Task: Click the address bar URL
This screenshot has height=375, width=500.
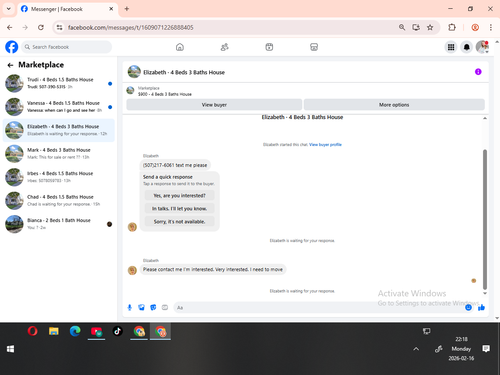Action: click(130, 27)
